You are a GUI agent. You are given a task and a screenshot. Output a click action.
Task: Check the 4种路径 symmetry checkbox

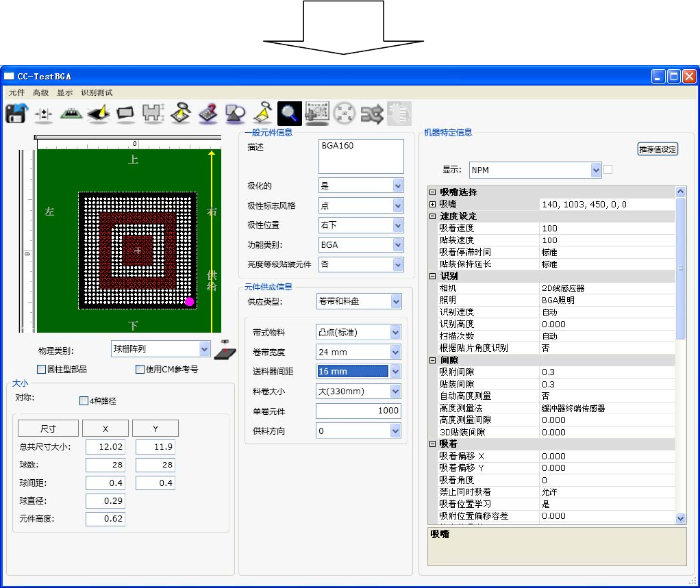tap(84, 400)
